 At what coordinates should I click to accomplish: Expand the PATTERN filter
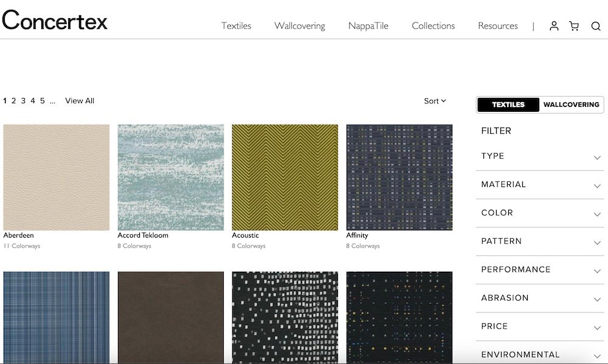pyautogui.click(x=540, y=241)
